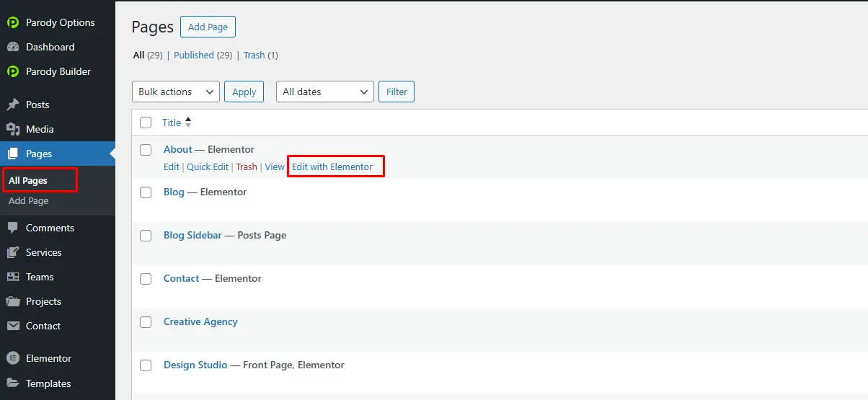Select Add Page submenu item
Viewport: 868px width, 400px height.
[29, 200]
